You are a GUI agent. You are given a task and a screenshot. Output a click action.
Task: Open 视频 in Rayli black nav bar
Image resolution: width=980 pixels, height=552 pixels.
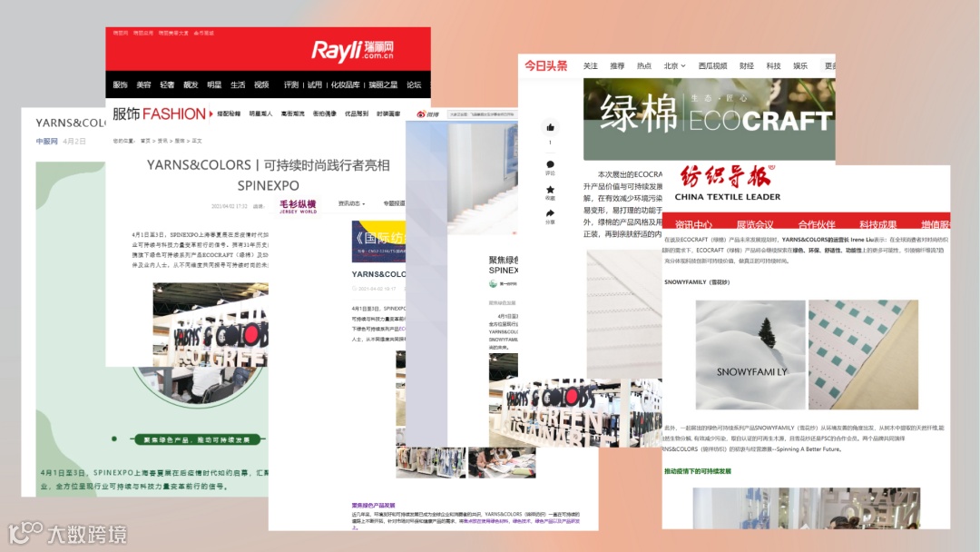tap(261, 84)
